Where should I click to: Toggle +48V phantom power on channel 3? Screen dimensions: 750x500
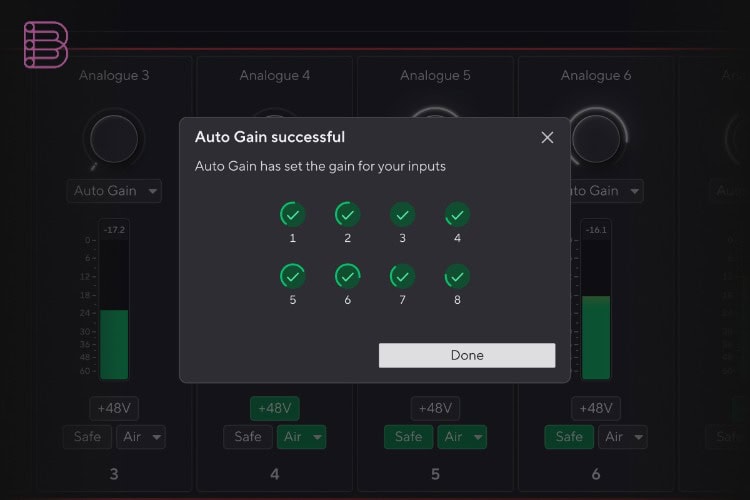[x=114, y=408]
